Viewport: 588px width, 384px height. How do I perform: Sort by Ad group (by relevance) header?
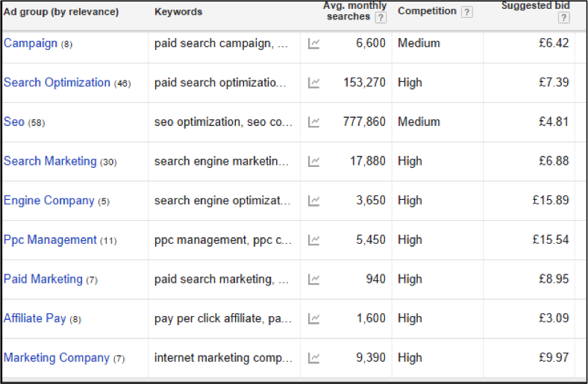click(x=61, y=12)
